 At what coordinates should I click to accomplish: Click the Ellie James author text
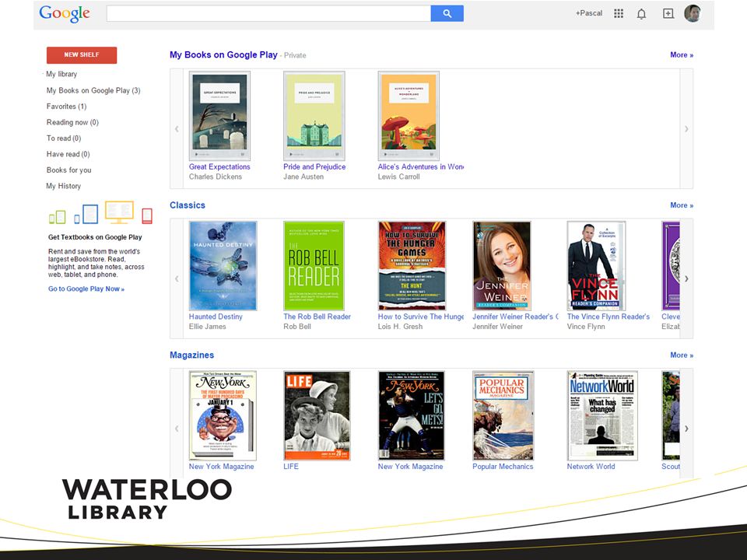tap(207, 326)
